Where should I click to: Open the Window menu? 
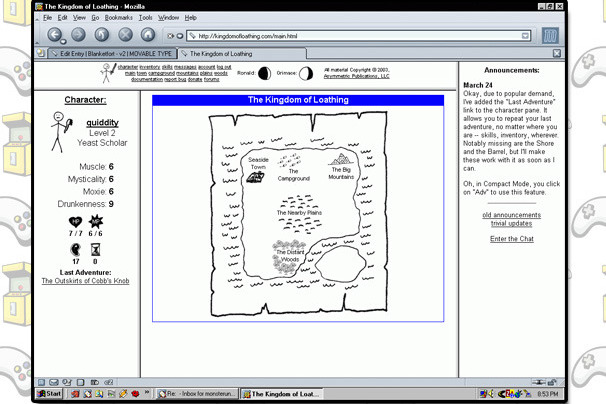[169, 18]
